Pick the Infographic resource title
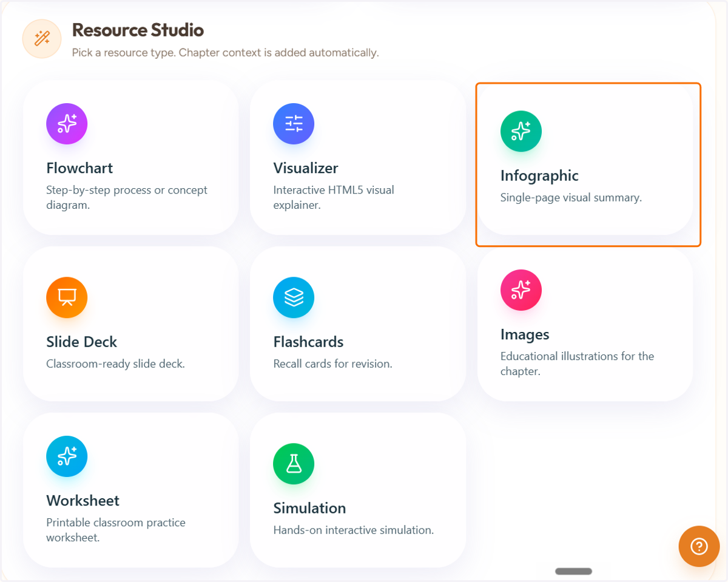Image resolution: width=728 pixels, height=582 pixels. click(539, 175)
